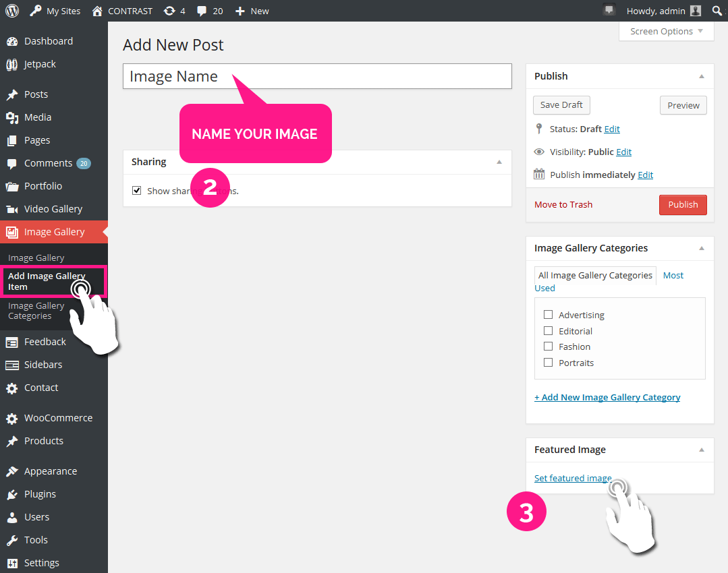The height and width of the screenshot is (573, 728).
Task: Click the Save Draft button
Action: [x=561, y=105]
